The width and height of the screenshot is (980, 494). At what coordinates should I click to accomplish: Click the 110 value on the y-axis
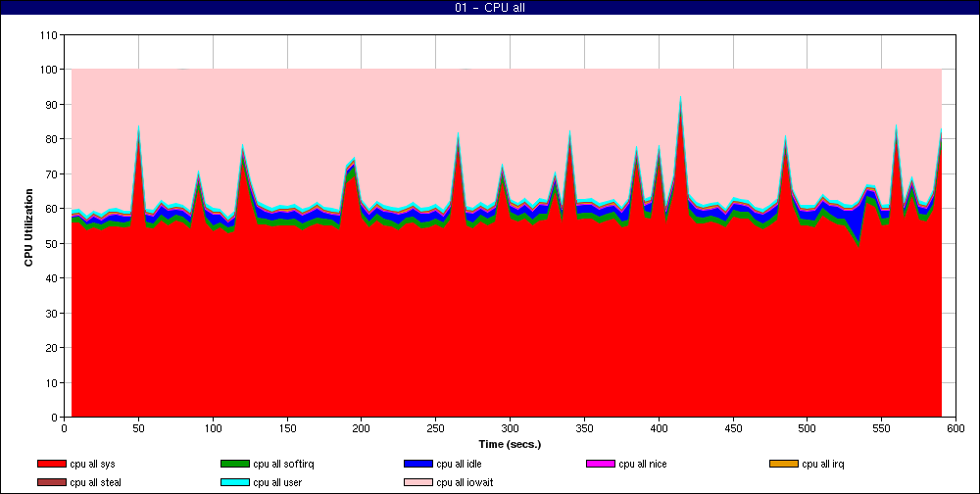(x=50, y=35)
